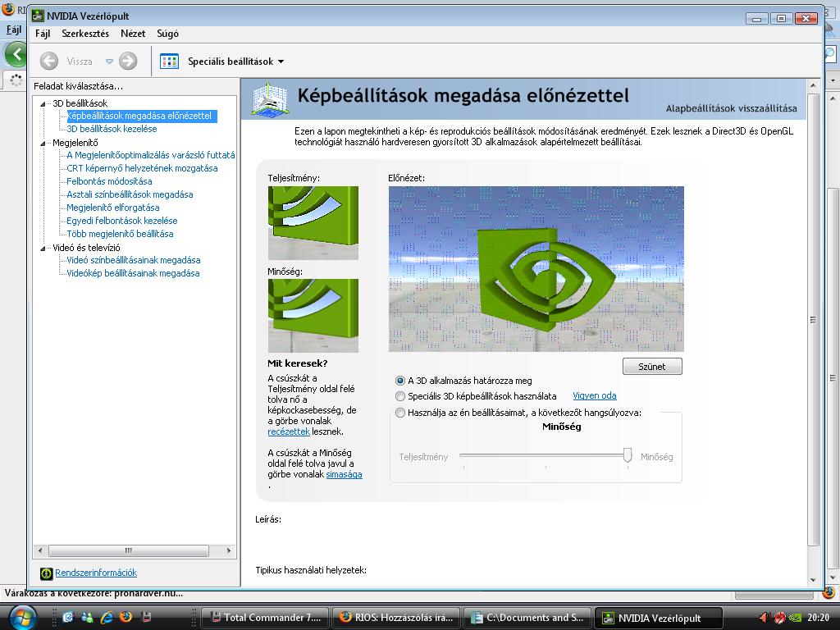Open Asztali színbeállítások megadása
The width and height of the screenshot is (840, 630).
coord(130,194)
